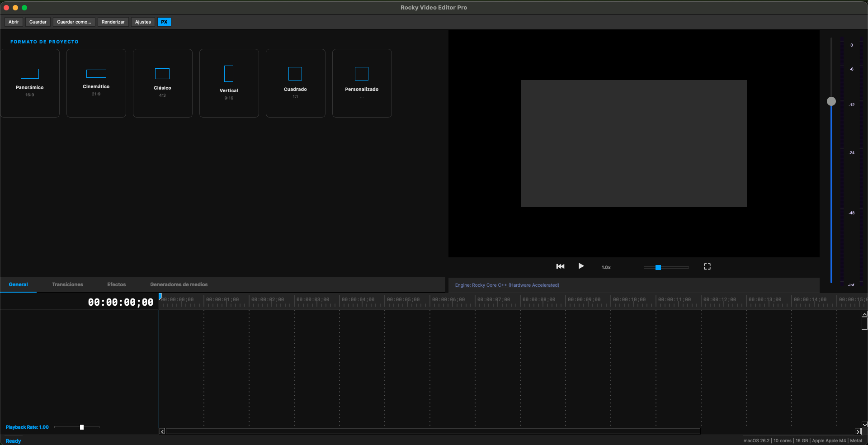
Task: Choose the Clásico 4:3 format card
Action: pyautogui.click(x=163, y=83)
